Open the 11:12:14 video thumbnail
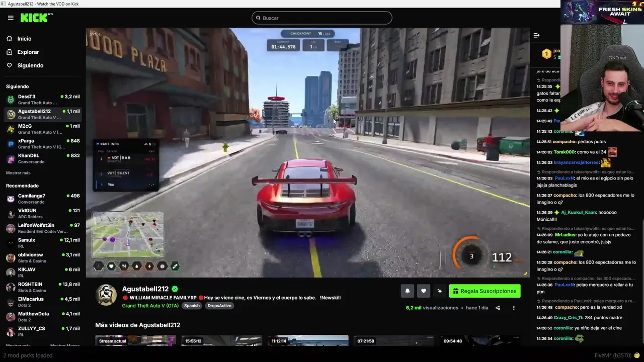The width and height of the screenshot is (644, 362). 308,341
